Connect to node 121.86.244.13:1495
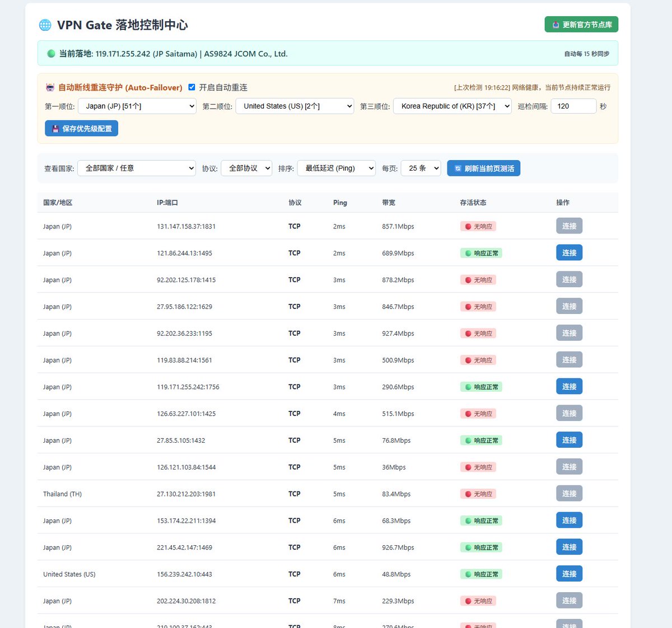The height and width of the screenshot is (628, 672). pyautogui.click(x=569, y=253)
